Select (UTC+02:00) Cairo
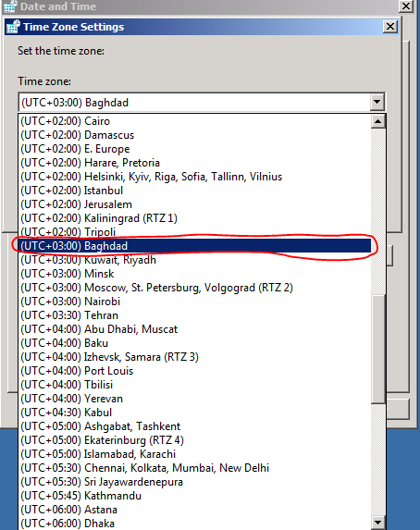 tap(195, 121)
